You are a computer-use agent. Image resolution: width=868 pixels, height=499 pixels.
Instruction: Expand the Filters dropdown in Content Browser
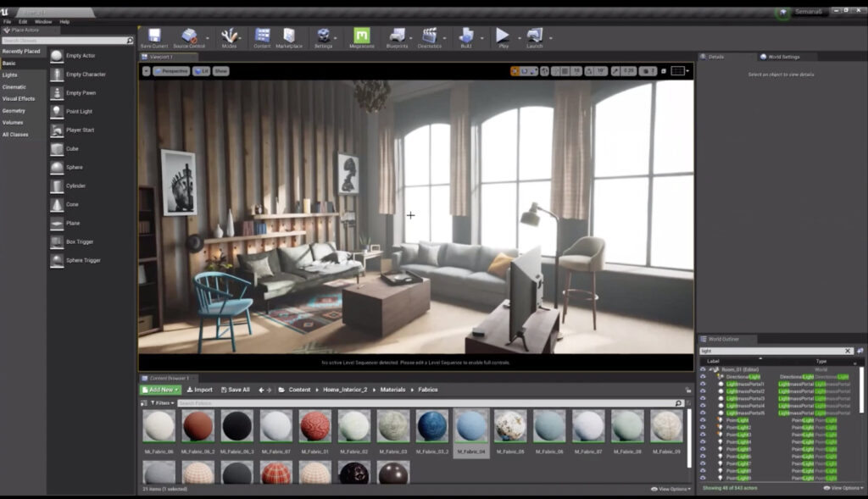click(162, 403)
